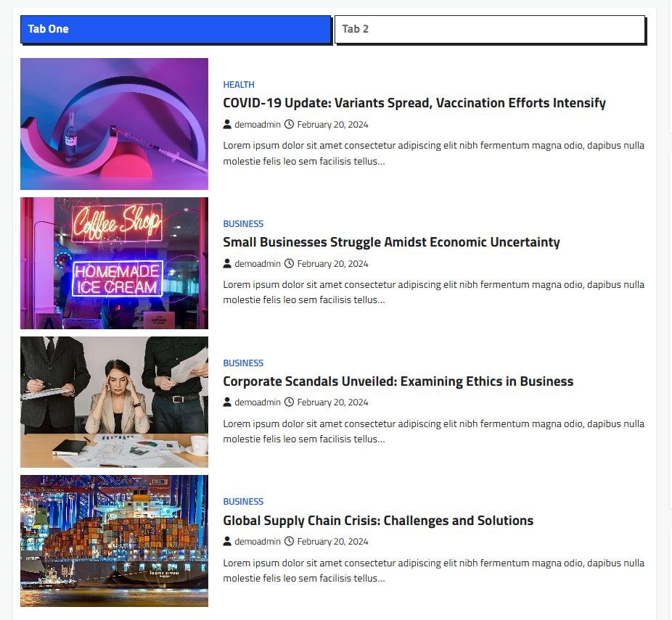
Task: Click February 20, 2024 date of Corporate Scandals article
Action: tap(332, 402)
